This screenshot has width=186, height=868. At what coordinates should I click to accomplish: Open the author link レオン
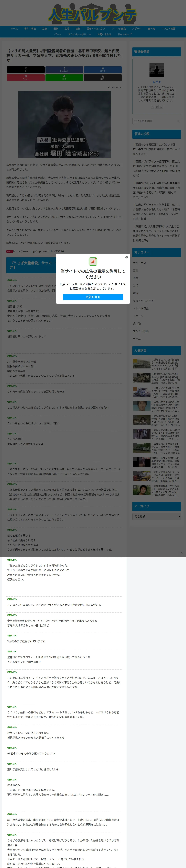(x=157, y=82)
